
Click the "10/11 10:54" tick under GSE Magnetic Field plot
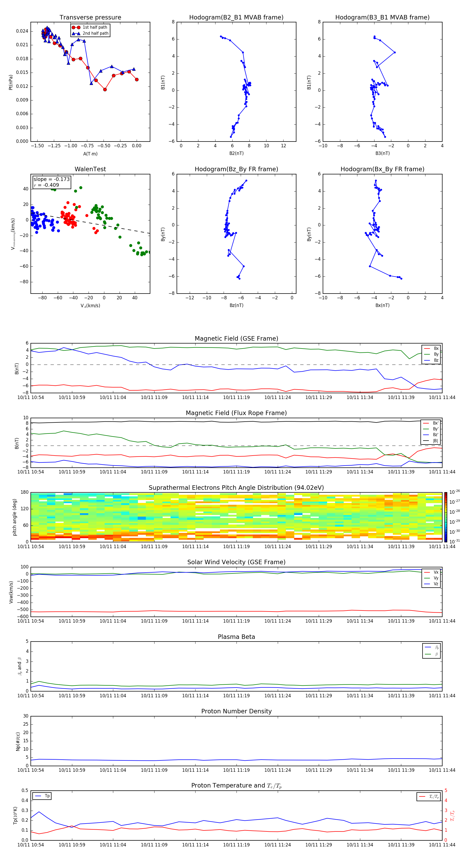click(31, 397)
